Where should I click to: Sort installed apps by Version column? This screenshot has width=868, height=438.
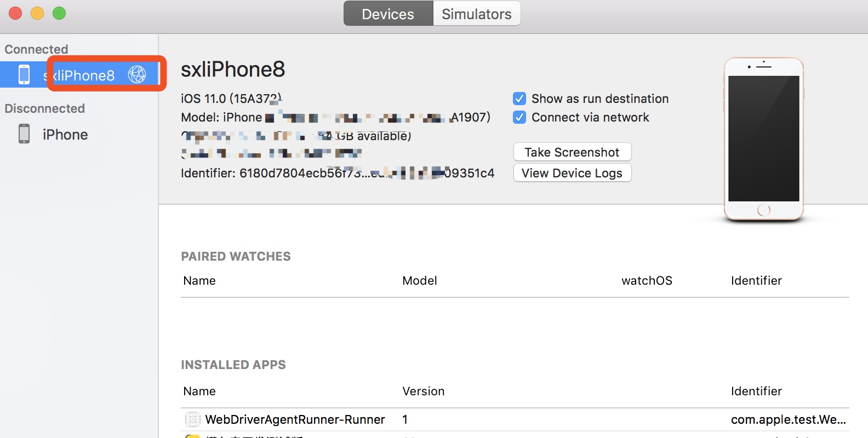click(424, 391)
